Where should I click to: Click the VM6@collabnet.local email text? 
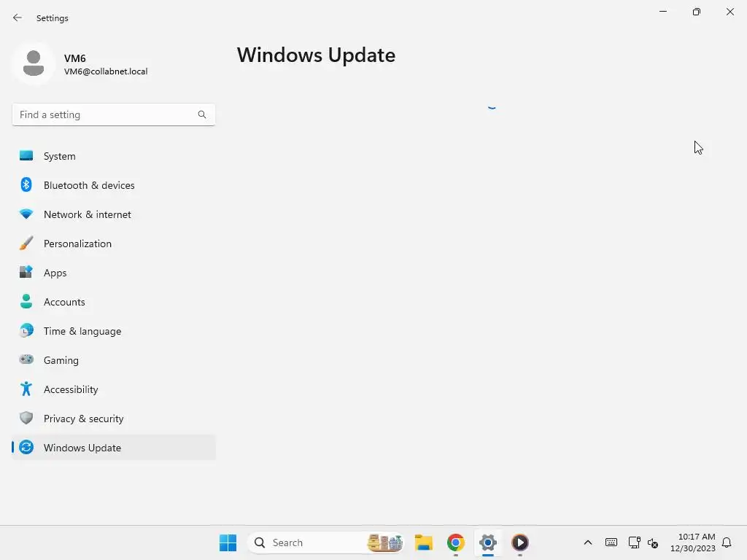pos(106,71)
